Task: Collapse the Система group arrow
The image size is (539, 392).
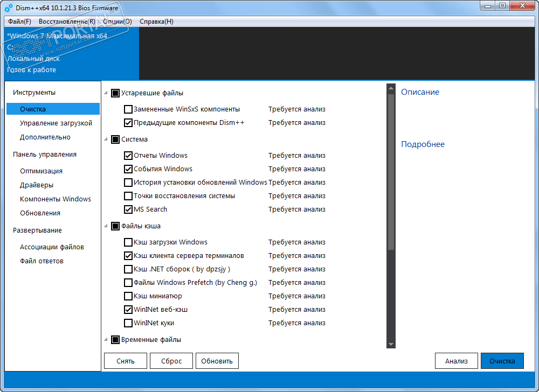Action: 106,139
